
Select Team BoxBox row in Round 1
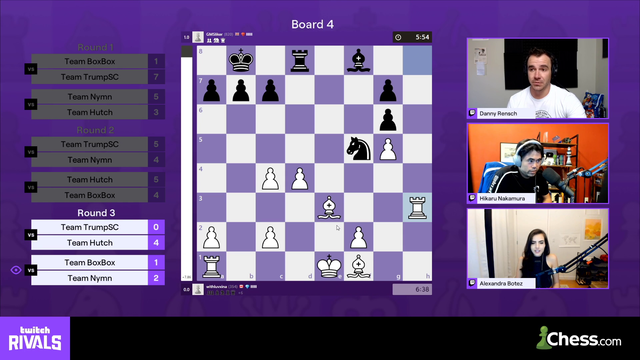(x=98, y=61)
